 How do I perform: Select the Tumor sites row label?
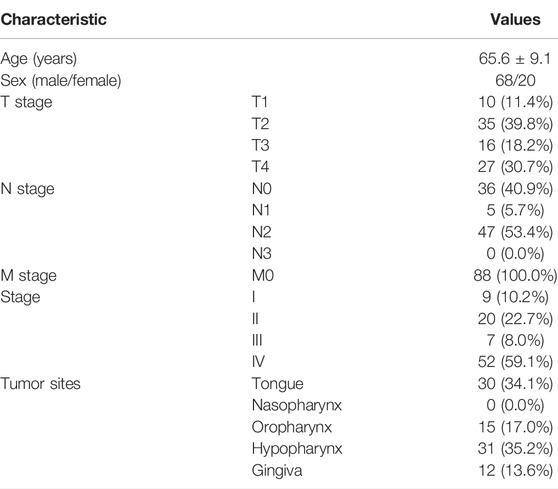click(40, 384)
